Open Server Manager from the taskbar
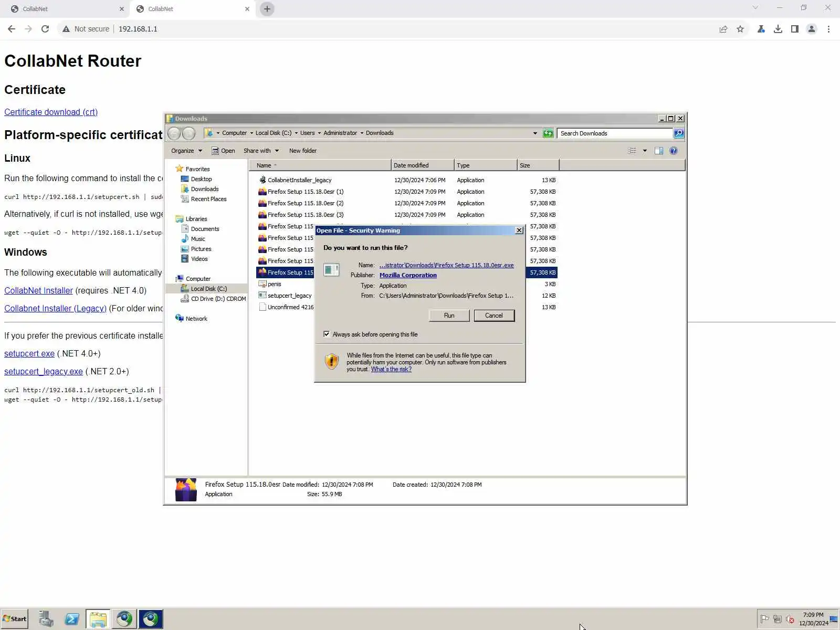 46,619
